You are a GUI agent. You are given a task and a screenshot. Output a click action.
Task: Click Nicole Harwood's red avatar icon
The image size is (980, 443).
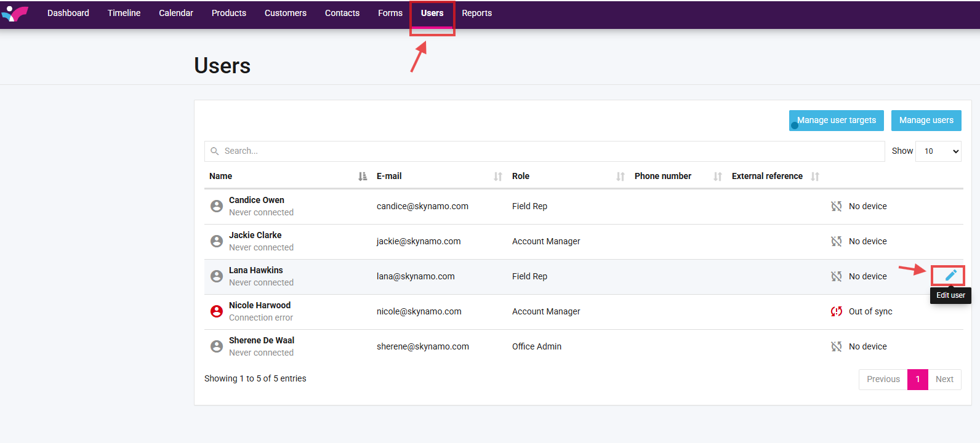(217, 311)
